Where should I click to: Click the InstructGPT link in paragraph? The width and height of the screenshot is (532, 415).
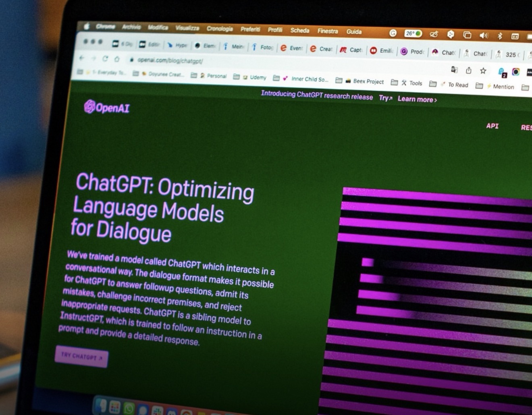pyautogui.click(x=82, y=317)
